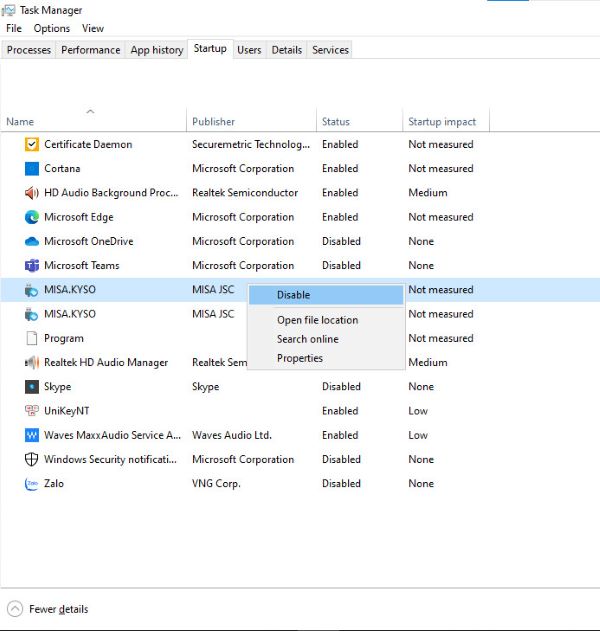This screenshot has width=600, height=631.
Task: Choose Disable in the context menu
Action: tap(326, 295)
